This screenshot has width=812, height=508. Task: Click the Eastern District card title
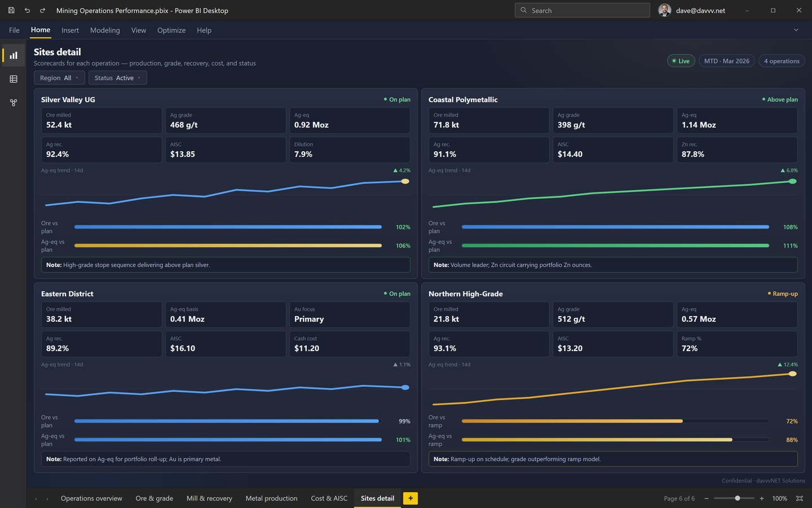[67, 294]
